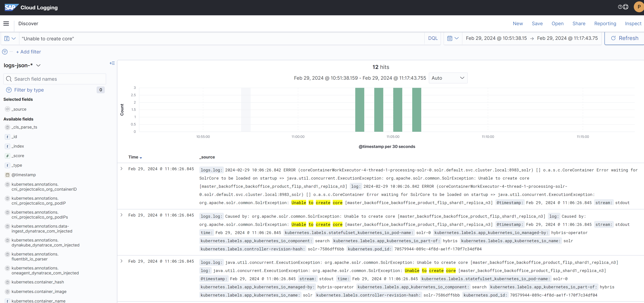The image size is (644, 303).
Task: Click + Add filter
Action: click(x=28, y=52)
